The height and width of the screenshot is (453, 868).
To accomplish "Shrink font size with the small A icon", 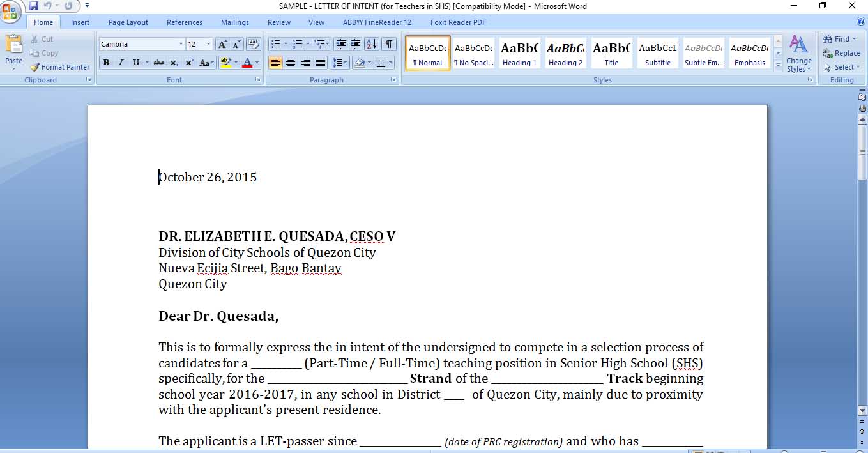I will 236,44.
